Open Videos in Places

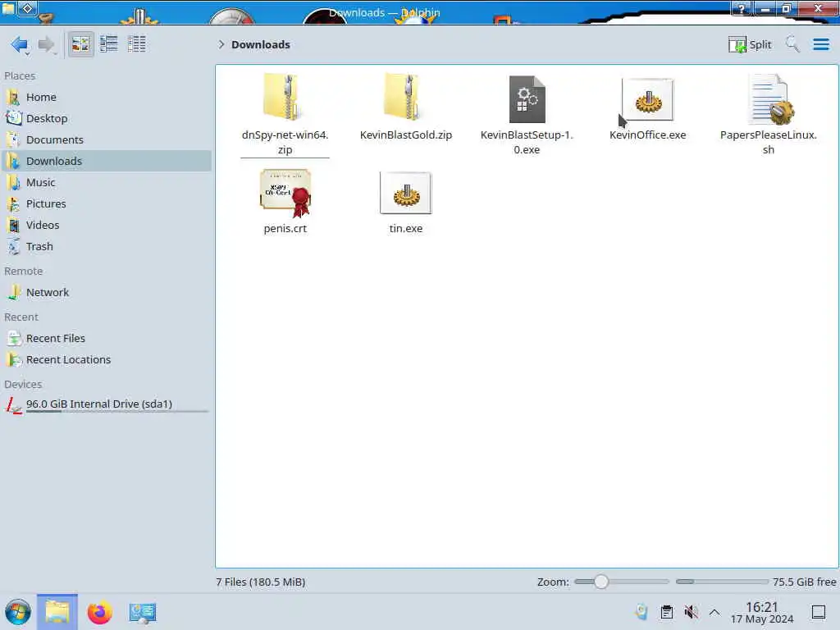[x=107, y=226]
